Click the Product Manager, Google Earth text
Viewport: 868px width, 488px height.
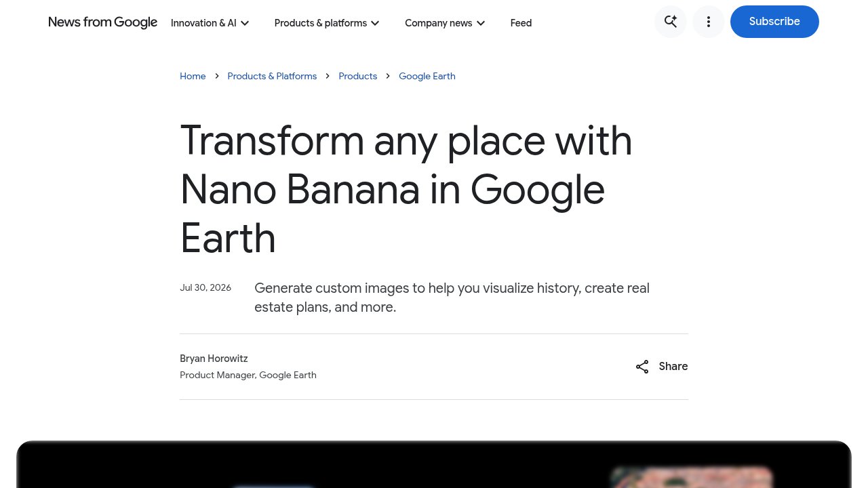click(248, 375)
